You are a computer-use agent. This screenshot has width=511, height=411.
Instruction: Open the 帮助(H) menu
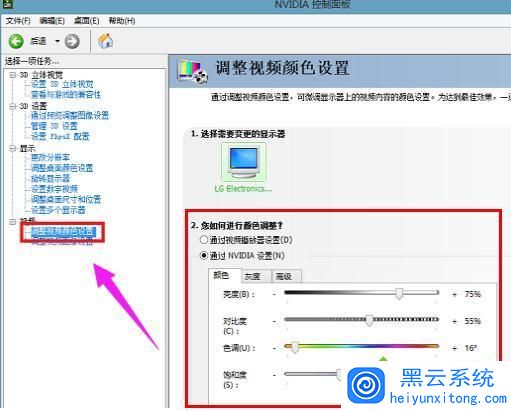tap(122, 21)
